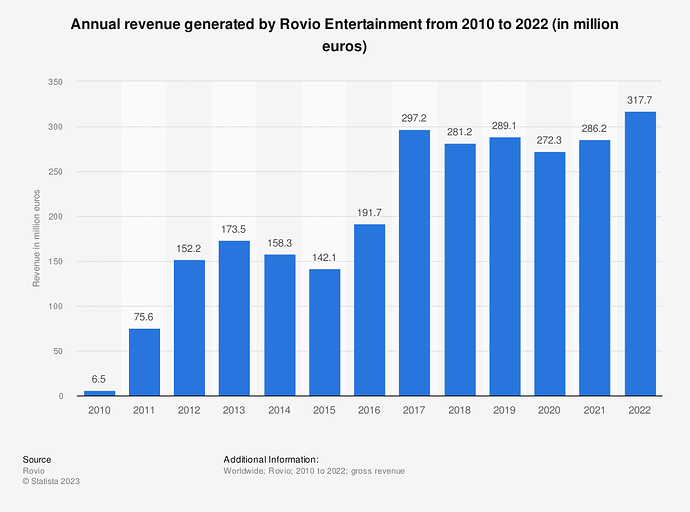Click the 297.2 value label
Viewport: 690px width, 512px height.
[x=414, y=118]
